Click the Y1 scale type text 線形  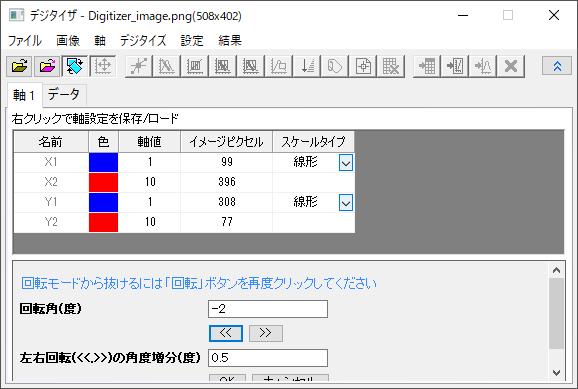305,202
